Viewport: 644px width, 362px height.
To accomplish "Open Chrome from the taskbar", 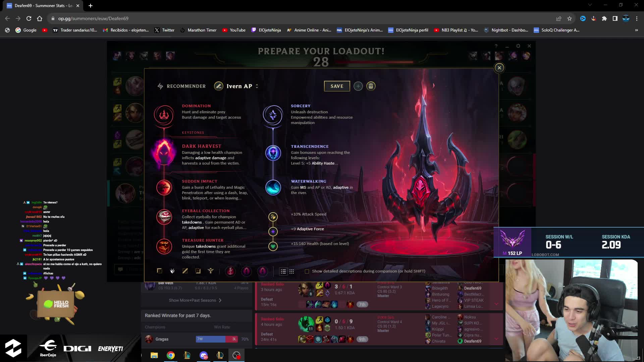I will point(171,355).
